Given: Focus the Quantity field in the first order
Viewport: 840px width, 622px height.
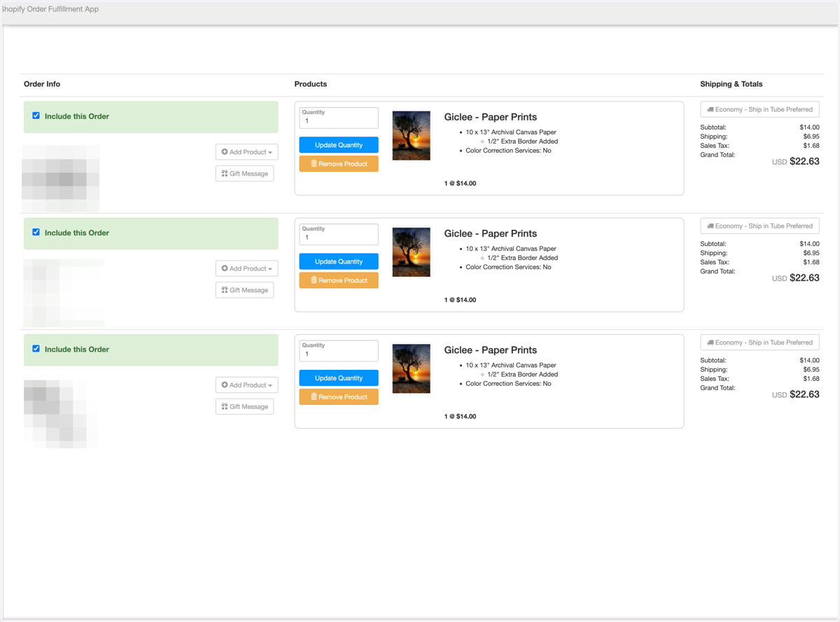Looking at the screenshot, I should (339, 118).
